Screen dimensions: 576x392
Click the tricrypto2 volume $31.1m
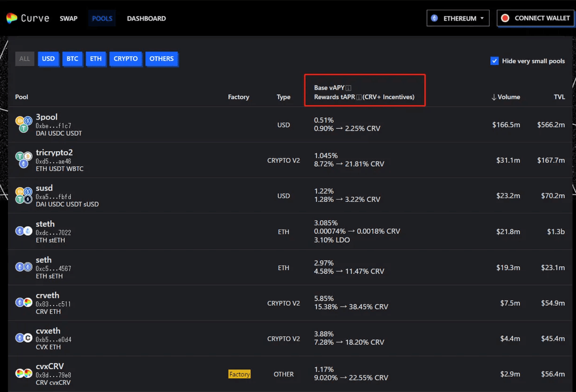point(508,160)
